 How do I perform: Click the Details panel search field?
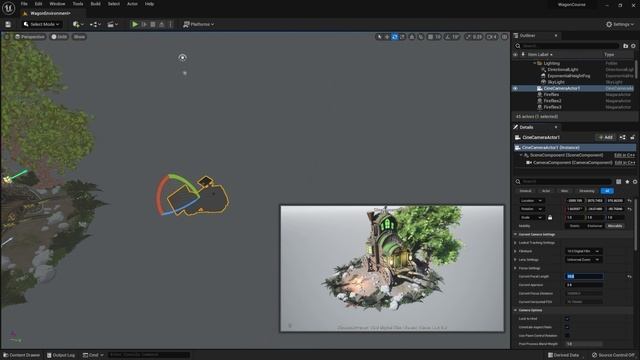[x=563, y=181]
